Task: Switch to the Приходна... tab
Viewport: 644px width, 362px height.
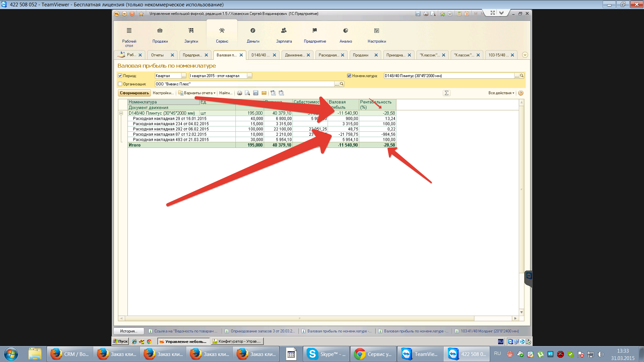Action: 395,55
